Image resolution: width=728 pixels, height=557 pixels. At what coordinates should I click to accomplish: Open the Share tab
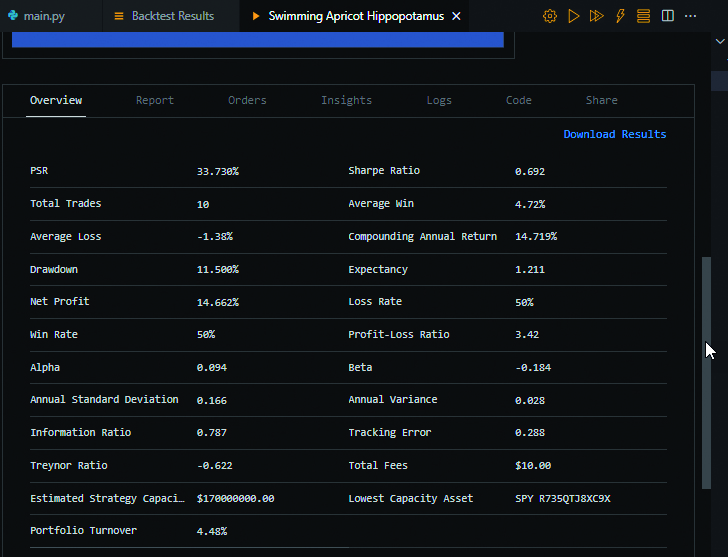click(601, 100)
